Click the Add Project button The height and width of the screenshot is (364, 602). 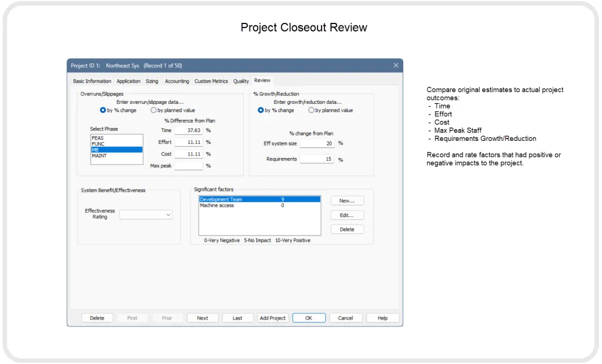[273, 318]
